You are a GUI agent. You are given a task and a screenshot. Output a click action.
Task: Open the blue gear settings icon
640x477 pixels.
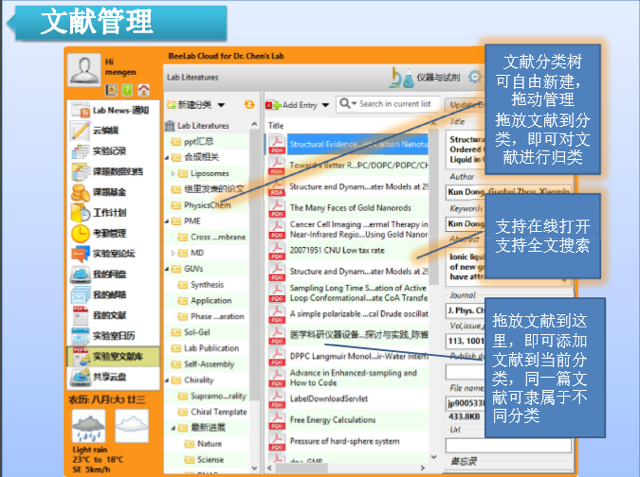coord(475,77)
